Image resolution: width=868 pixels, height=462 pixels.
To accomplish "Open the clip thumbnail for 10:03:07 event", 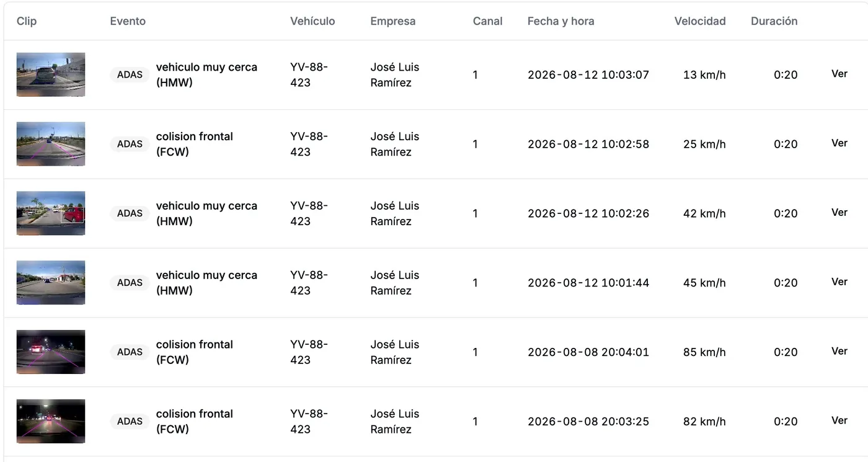I will pos(51,74).
